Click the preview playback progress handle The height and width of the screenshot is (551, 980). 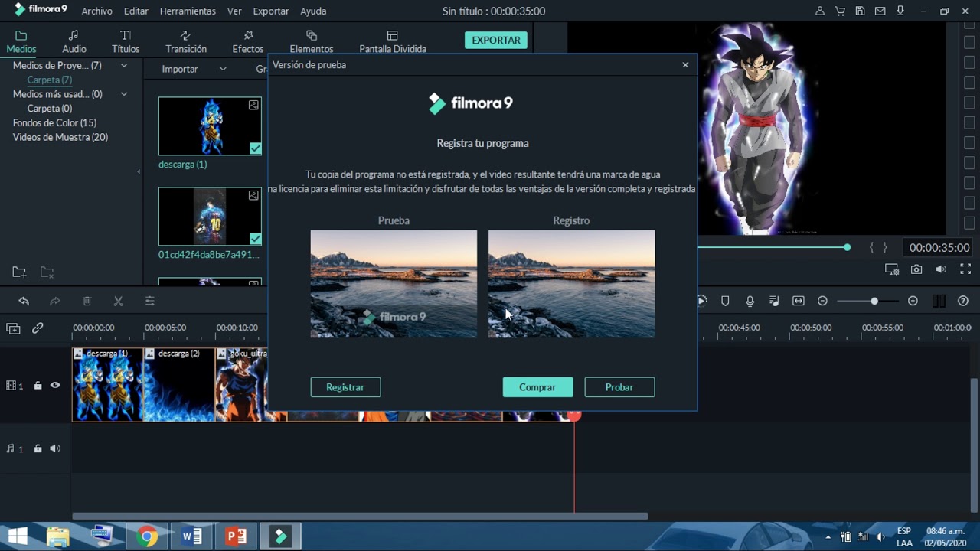pyautogui.click(x=847, y=247)
